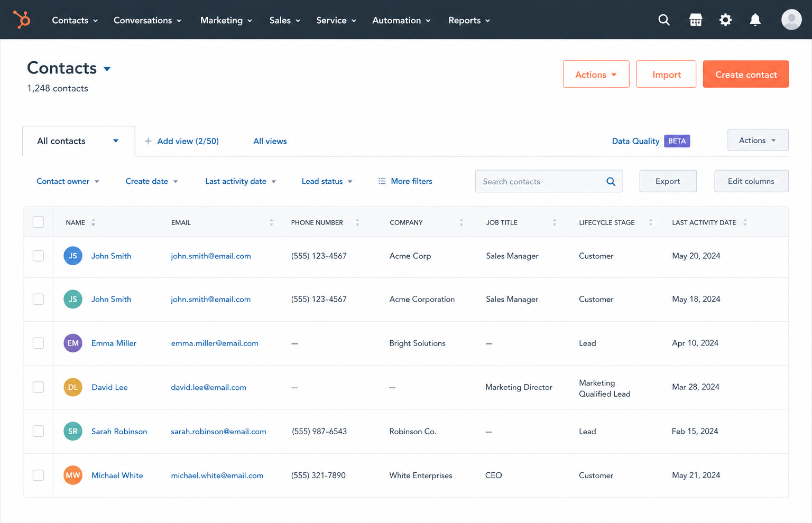This screenshot has height=523, width=812.
Task: Sort by Lifecycle Stage column arrows
Action: coord(650,222)
